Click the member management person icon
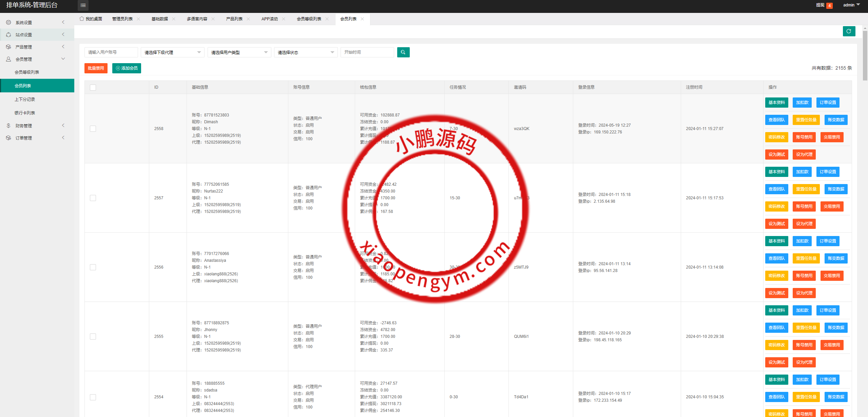868x417 pixels. pyautogui.click(x=8, y=59)
